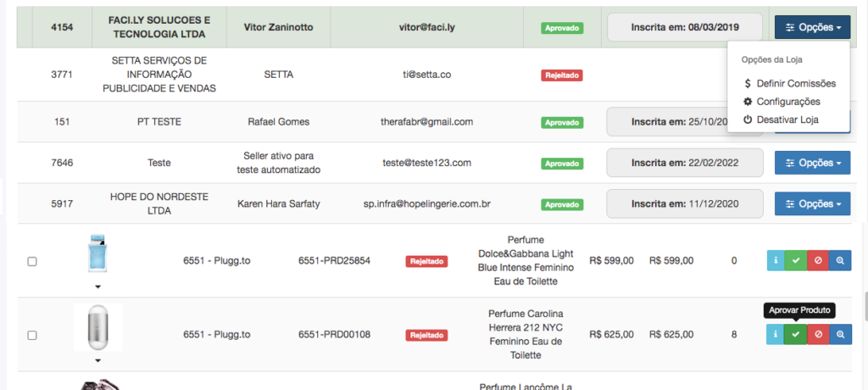This screenshot has height=390, width=868.
Task: Zoom into Dolce&Gabbana product with magnifier icon
Action: click(x=840, y=261)
